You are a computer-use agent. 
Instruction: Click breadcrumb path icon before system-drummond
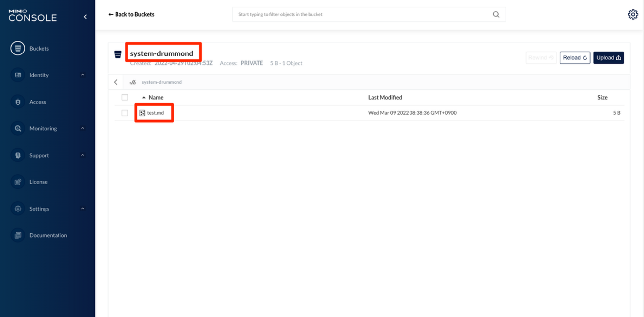133,82
